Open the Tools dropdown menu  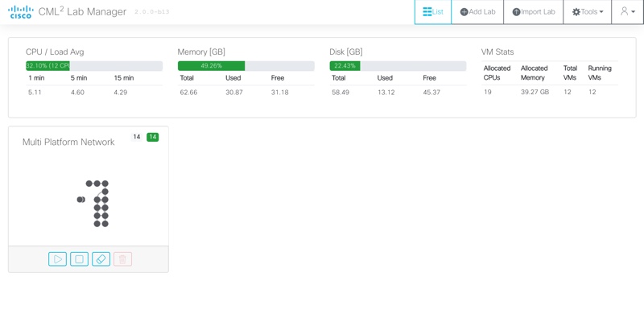click(588, 12)
